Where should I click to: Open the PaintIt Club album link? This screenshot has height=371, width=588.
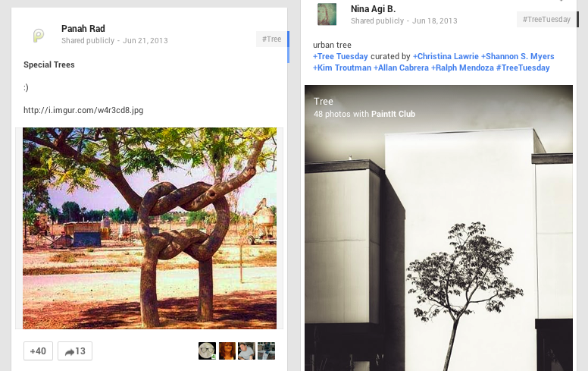(393, 114)
